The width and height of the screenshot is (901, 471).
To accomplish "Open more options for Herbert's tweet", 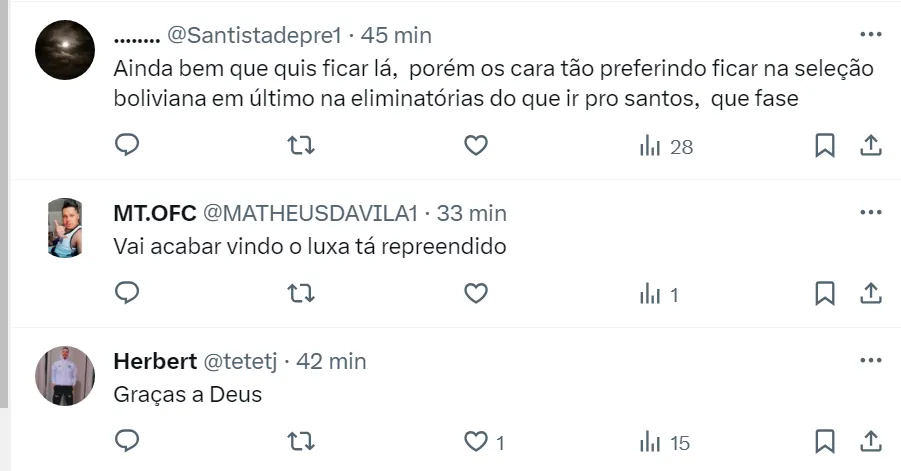I will (870, 361).
